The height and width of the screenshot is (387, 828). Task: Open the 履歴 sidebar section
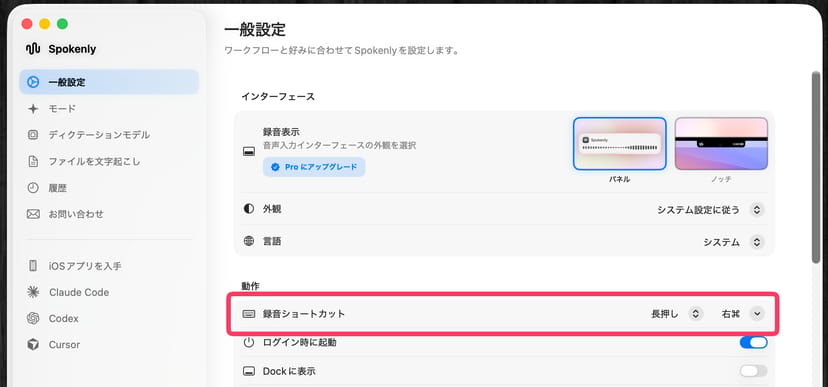coord(109,188)
